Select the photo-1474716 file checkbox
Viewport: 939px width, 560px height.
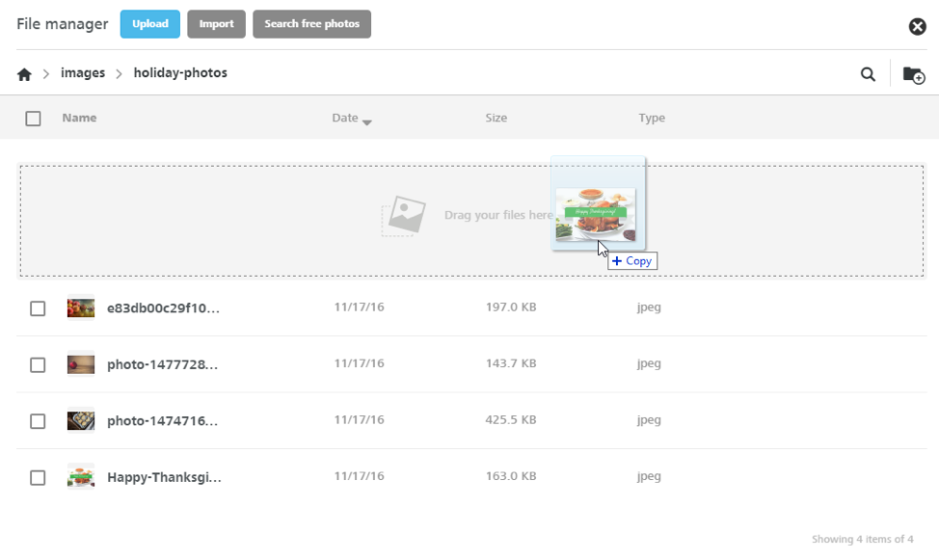38,421
